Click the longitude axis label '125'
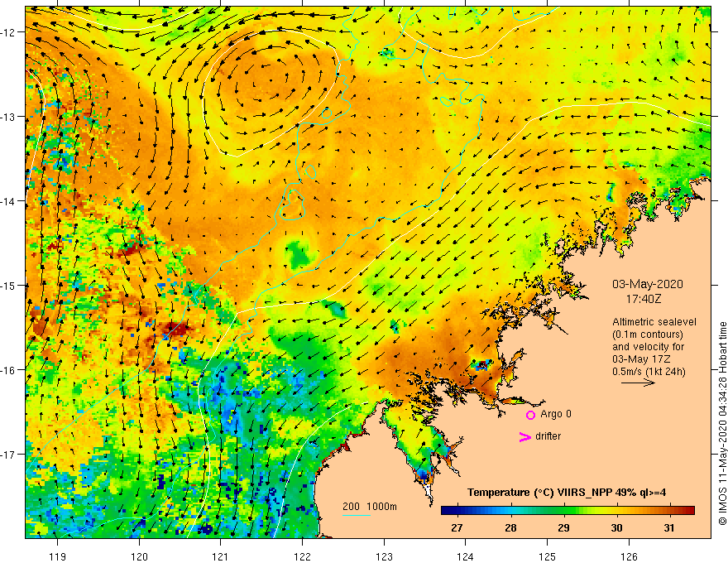This screenshot has width=728, height=563. (x=547, y=556)
